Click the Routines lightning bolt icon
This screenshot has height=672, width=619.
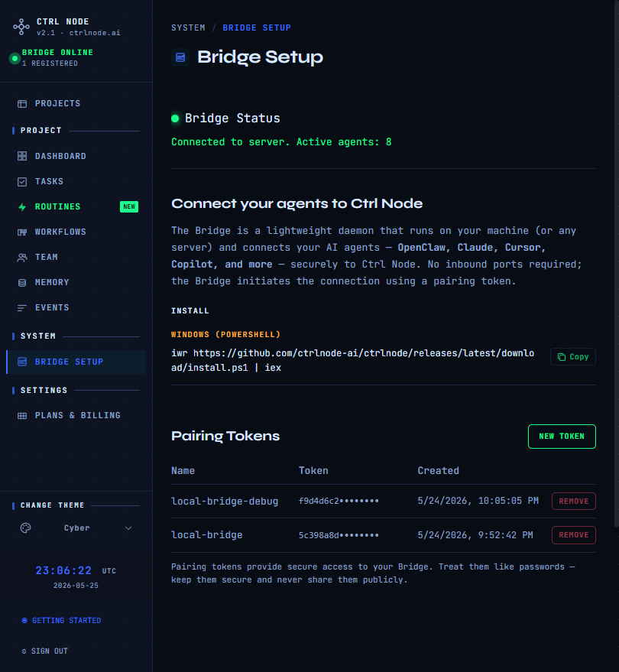tap(22, 207)
